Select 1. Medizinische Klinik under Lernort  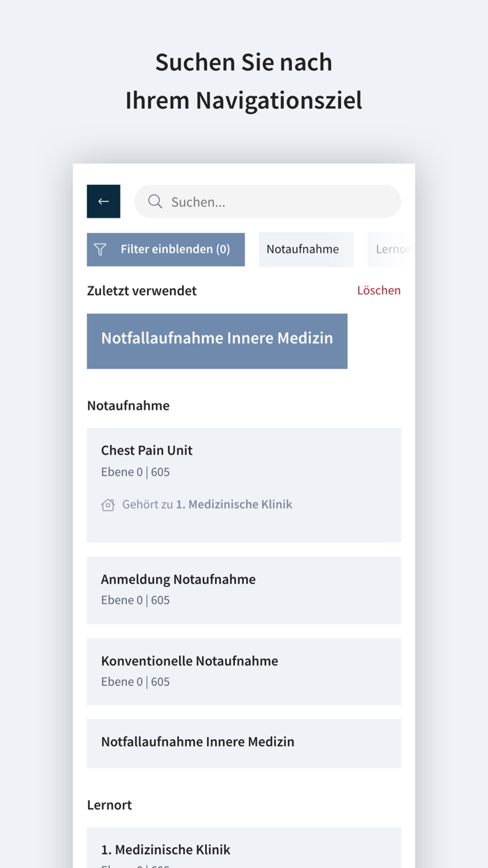coord(243,849)
